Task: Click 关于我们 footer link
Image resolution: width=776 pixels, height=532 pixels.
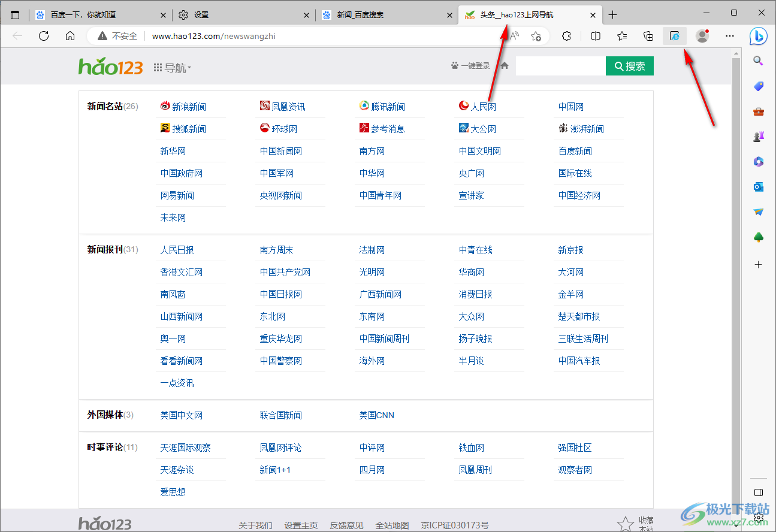Action: (255, 525)
